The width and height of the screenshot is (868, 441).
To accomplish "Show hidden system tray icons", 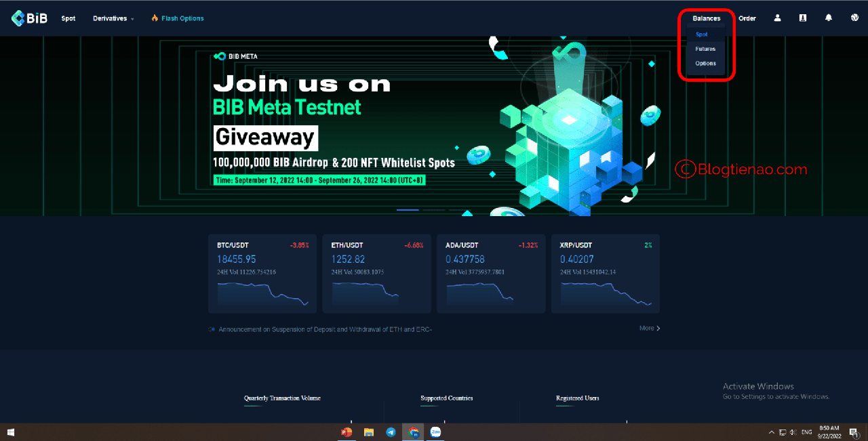I will click(771, 432).
